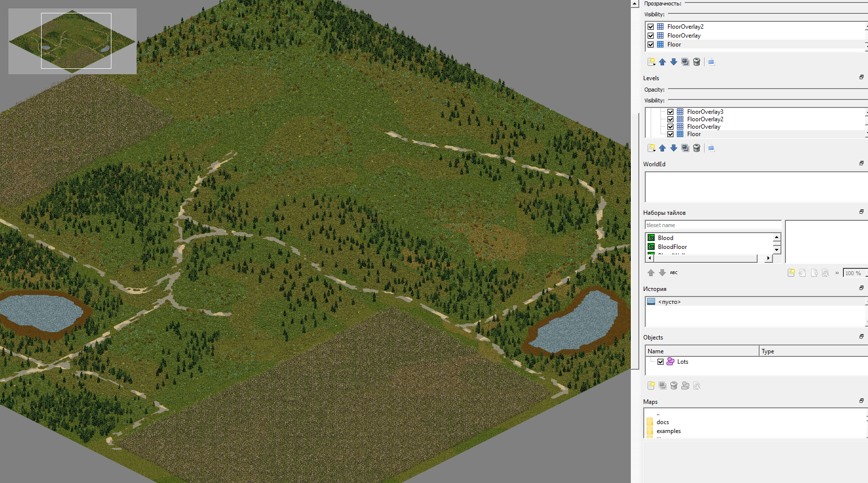Click the move-object-to-layer icon in Objects toolbar

click(x=685, y=386)
